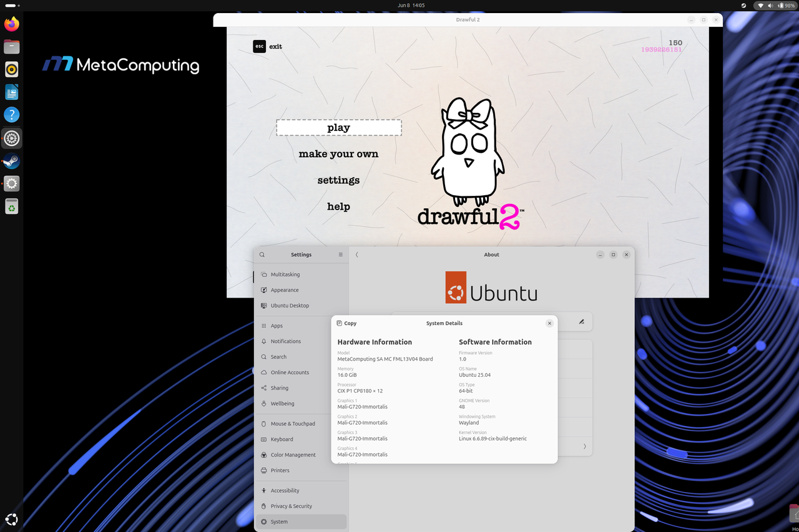799x532 pixels.
Task: Click the kernel version Linux 6.6.89-cix-build-generic
Action: pyautogui.click(x=493, y=438)
